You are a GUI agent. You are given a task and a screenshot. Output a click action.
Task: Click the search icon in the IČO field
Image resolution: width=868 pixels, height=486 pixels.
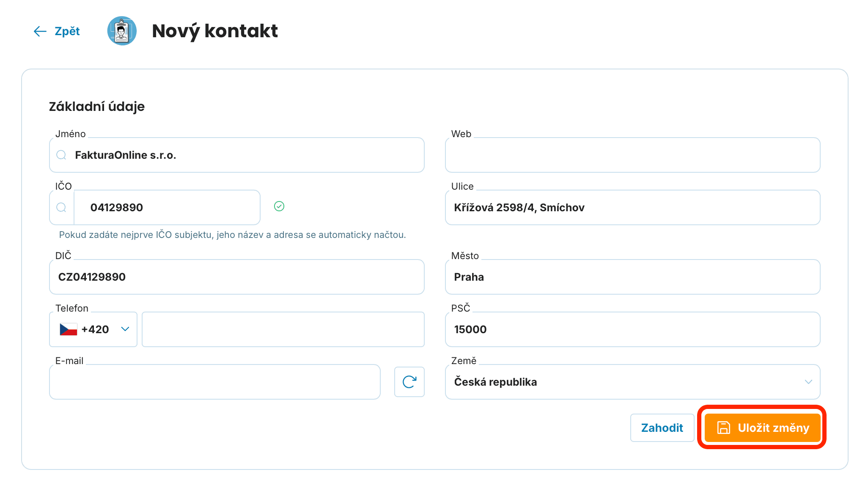pyautogui.click(x=61, y=207)
